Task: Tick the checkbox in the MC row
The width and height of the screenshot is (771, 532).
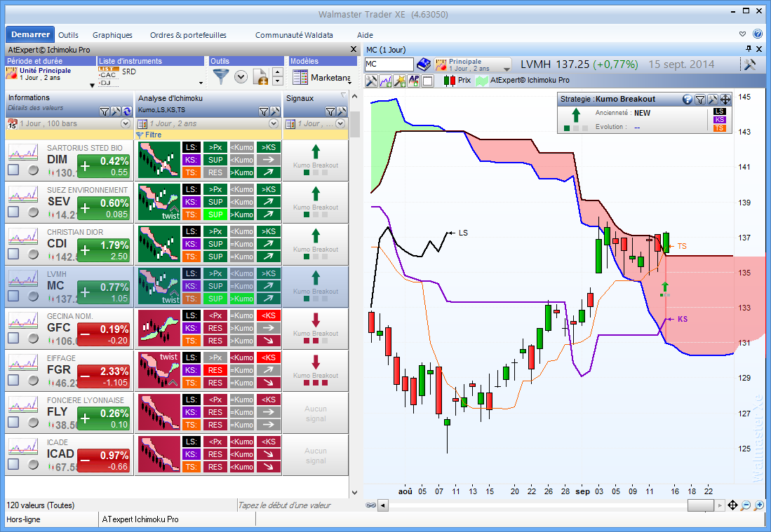Action: tap(13, 296)
